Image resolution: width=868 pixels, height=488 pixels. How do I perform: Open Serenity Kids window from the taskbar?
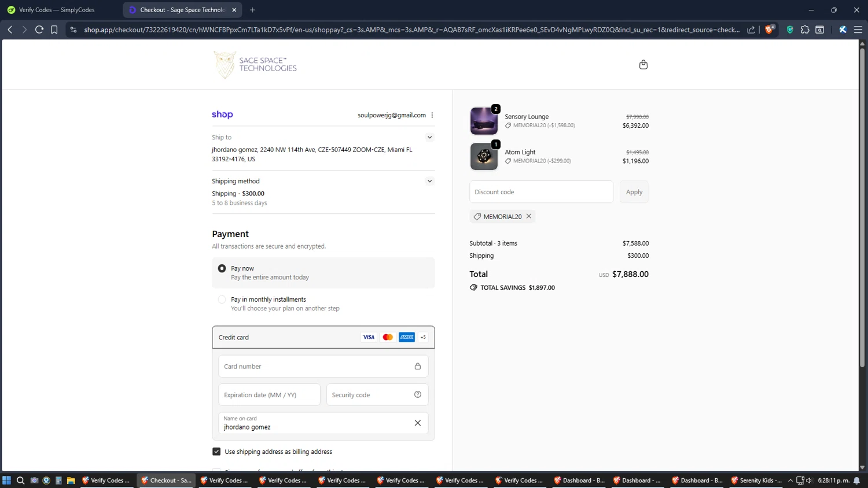[x=756, y=480]
